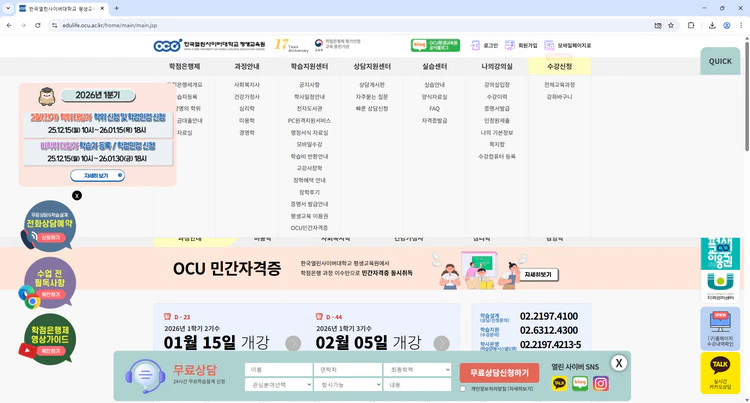
Task: Check the 개인정보처리방침 agreement checkbox
Action: [463, 389]
